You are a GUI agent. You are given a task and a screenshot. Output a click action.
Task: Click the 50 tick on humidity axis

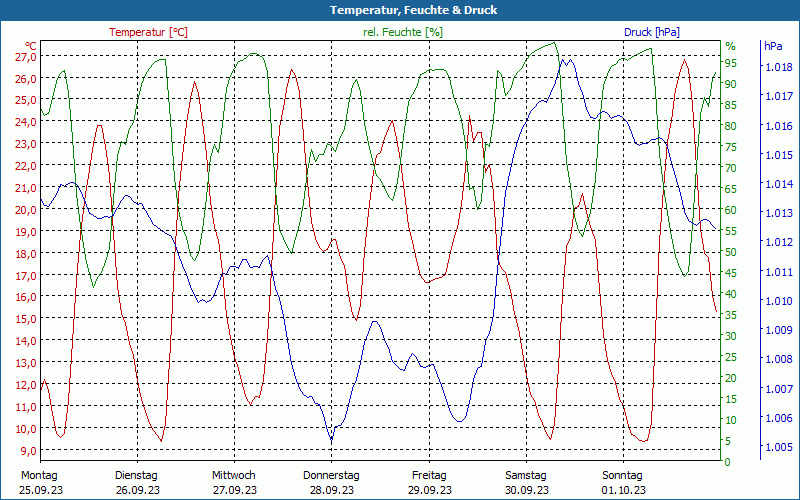731,252
